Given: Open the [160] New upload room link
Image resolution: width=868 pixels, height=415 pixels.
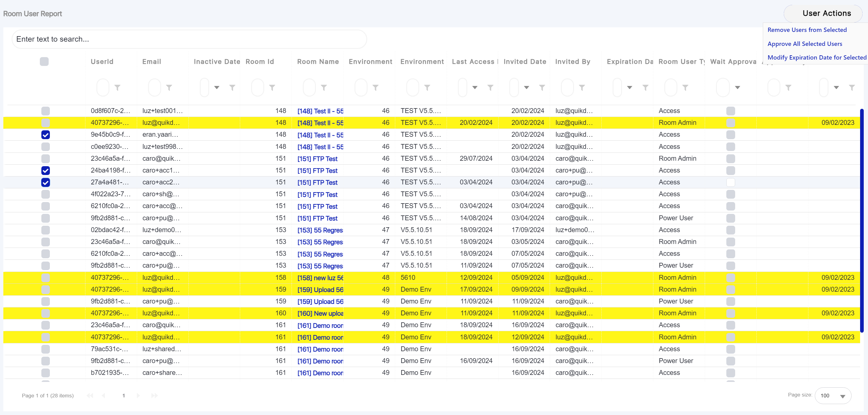Looking at the screenshot, I should [320, 314].
